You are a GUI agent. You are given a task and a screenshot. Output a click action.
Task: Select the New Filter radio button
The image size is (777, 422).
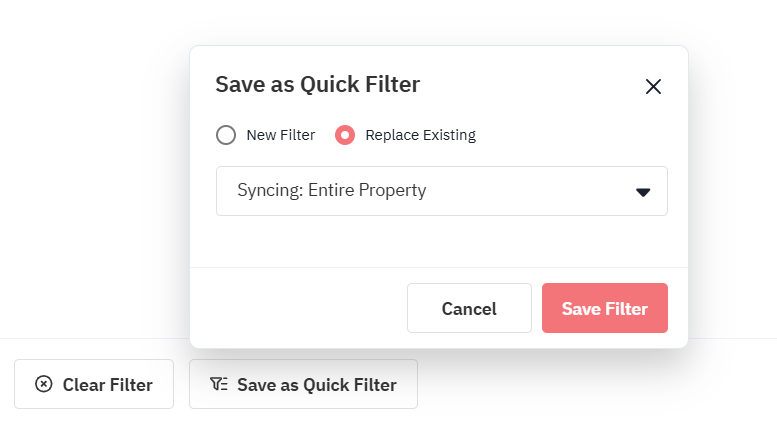point(226,135)
